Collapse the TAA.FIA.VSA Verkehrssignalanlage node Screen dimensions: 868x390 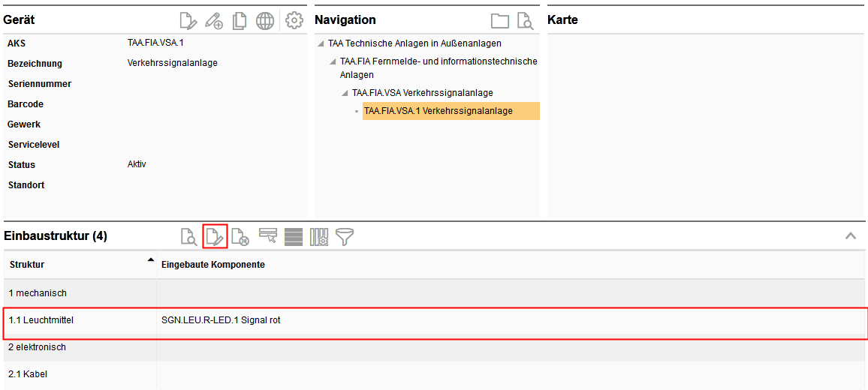pyautogui.click(x=345, y=93)
